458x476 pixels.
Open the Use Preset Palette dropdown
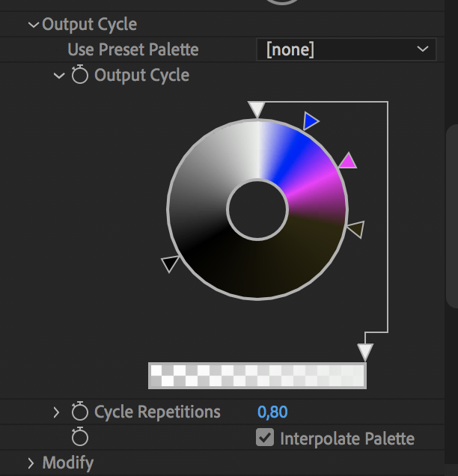coord(346,49)
